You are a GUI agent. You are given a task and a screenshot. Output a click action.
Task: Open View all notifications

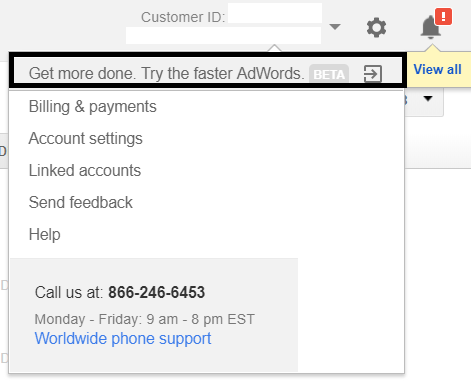click(437, 69)
